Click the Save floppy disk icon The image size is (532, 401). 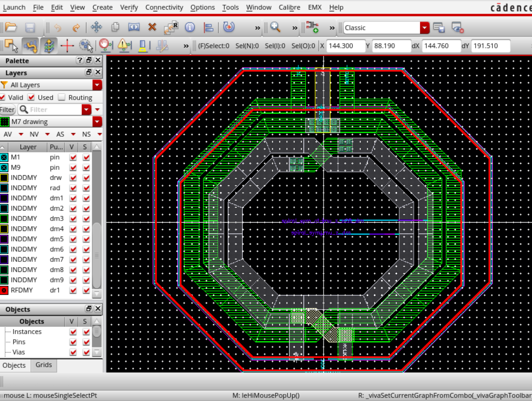tap(30, 27)
